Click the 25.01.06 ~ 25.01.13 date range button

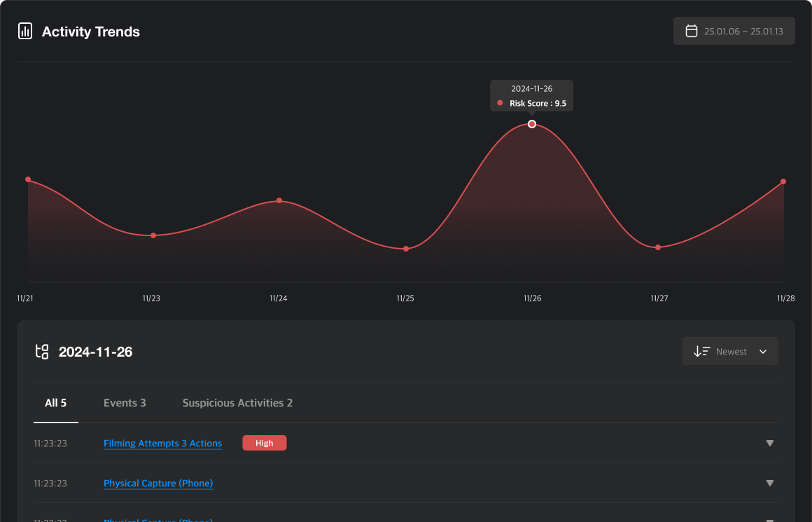734,31
